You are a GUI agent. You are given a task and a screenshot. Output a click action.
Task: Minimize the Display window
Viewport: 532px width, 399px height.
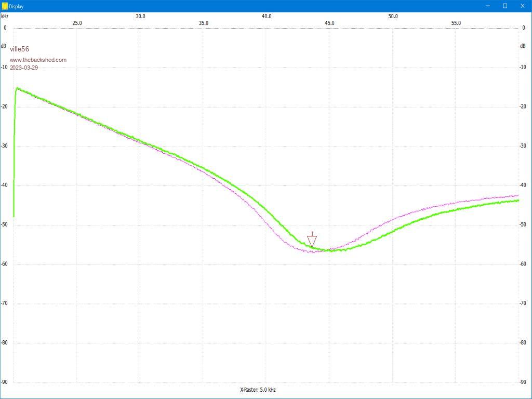(488, 6)
